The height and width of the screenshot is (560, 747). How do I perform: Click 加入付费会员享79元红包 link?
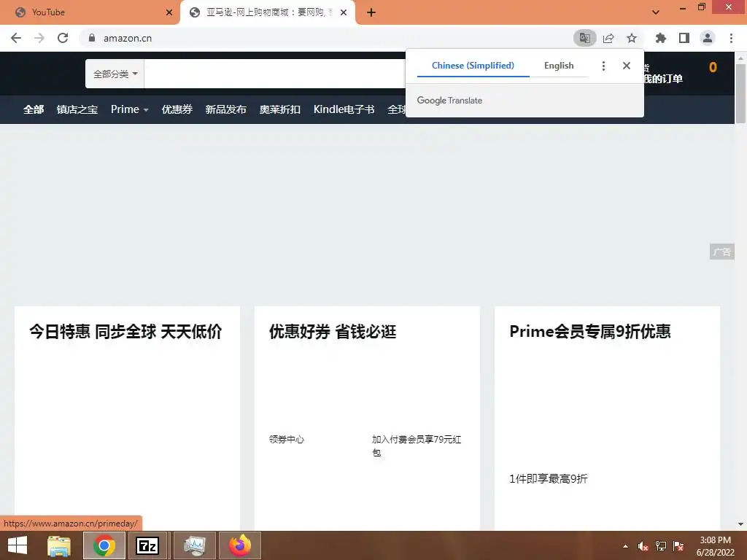pyautogui.click(x=417, y=446)
